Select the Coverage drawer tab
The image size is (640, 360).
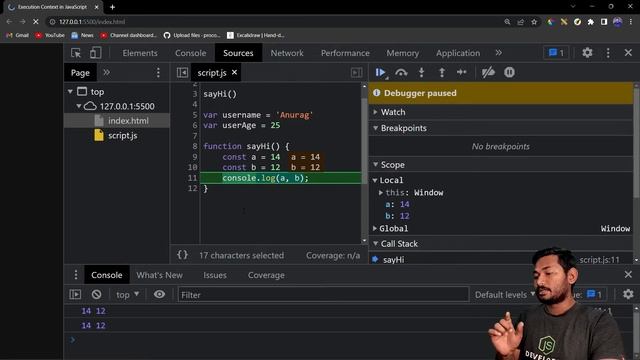pyautogui.click(x=266, y=275)
